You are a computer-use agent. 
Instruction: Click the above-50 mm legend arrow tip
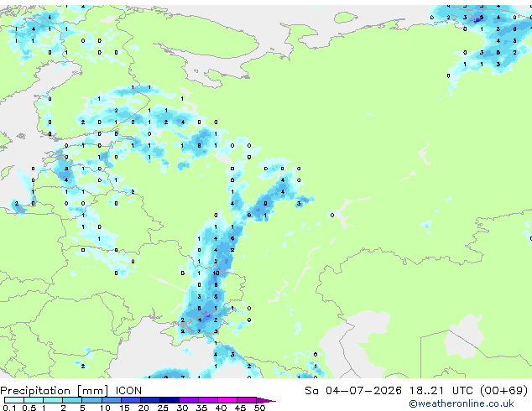pos(266,400)
